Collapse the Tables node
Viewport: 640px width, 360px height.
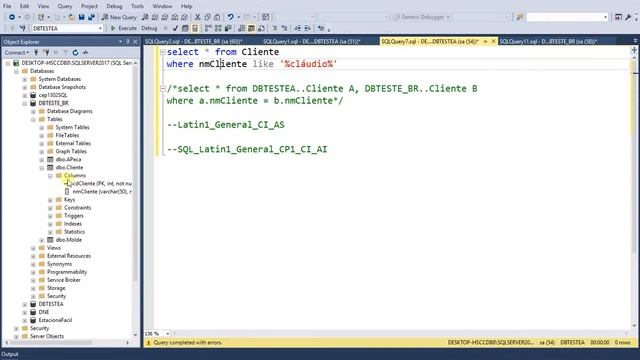coord(33,120)
